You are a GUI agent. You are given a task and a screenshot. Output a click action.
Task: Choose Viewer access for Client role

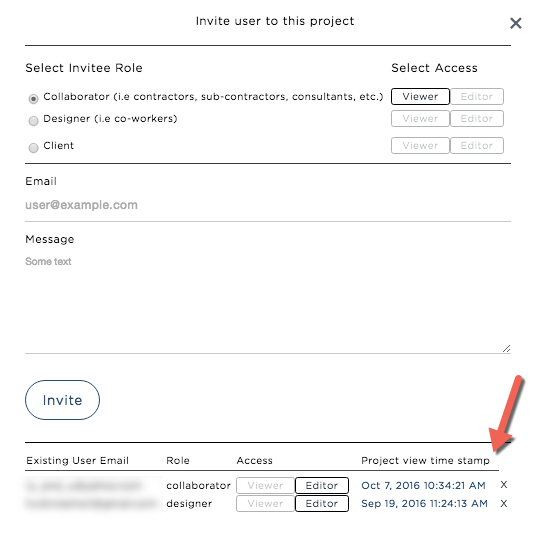pyautogui.click(x=420, y=146)
